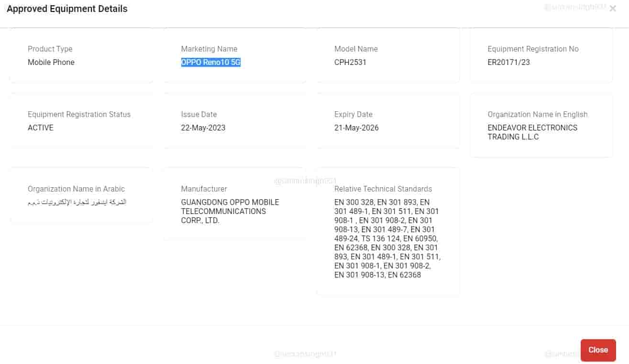Click the registration number ER20171/23

click(508, 62)
